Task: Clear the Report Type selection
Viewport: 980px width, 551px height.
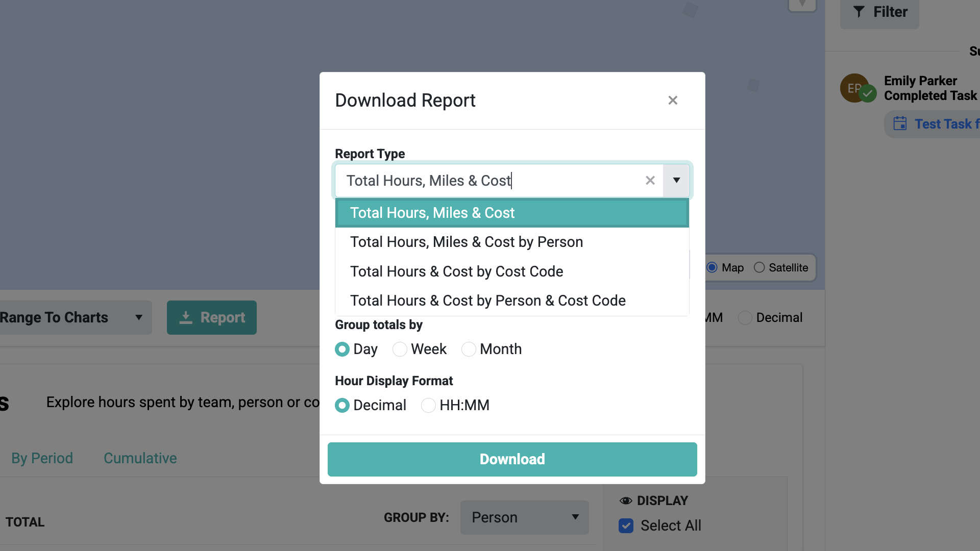Action: pyautogui.click(x=650, y=181)
